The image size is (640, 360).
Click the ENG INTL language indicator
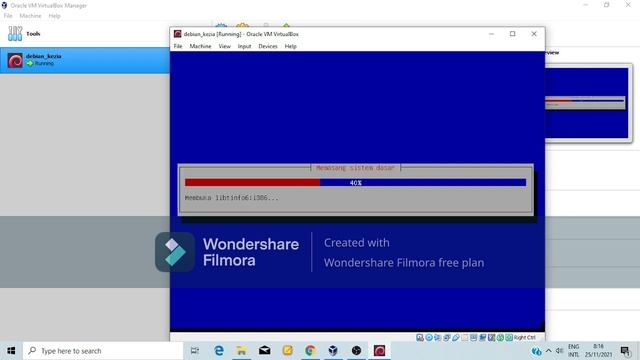click(573, 351)
